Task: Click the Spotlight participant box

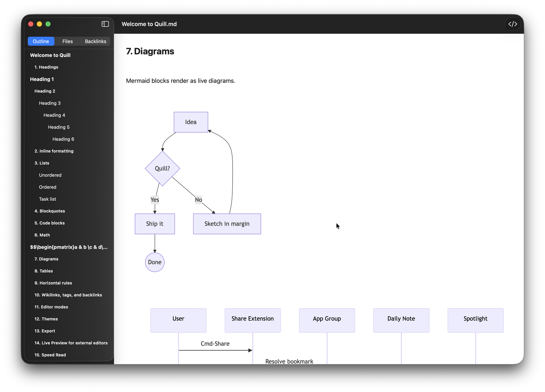Action: (476, 320)
